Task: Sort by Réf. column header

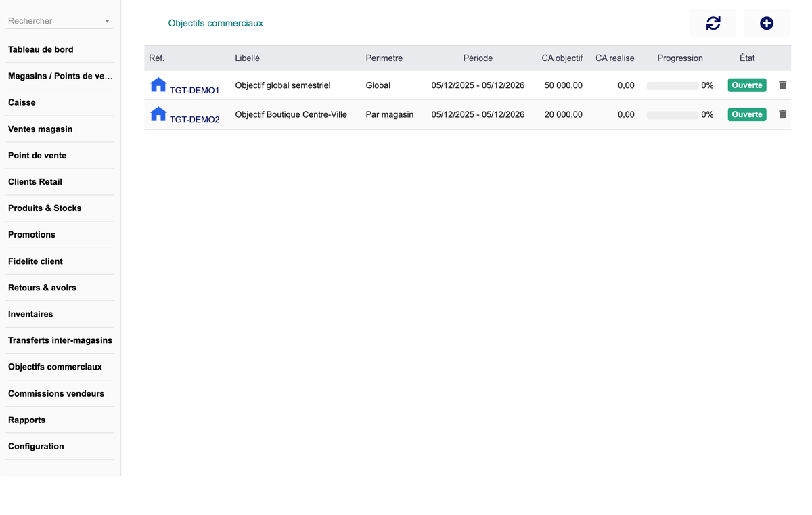Action: (156, 58)
